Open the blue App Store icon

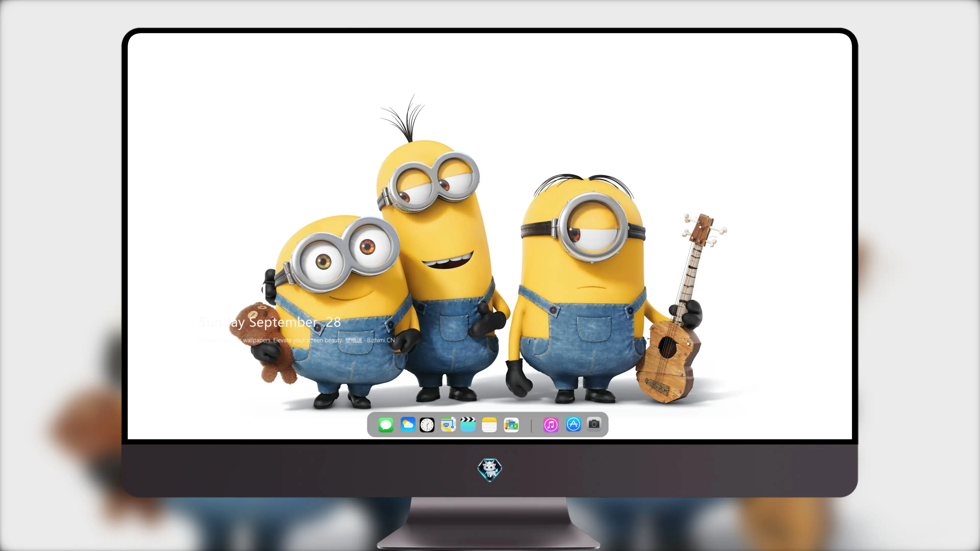coord(573,424)
